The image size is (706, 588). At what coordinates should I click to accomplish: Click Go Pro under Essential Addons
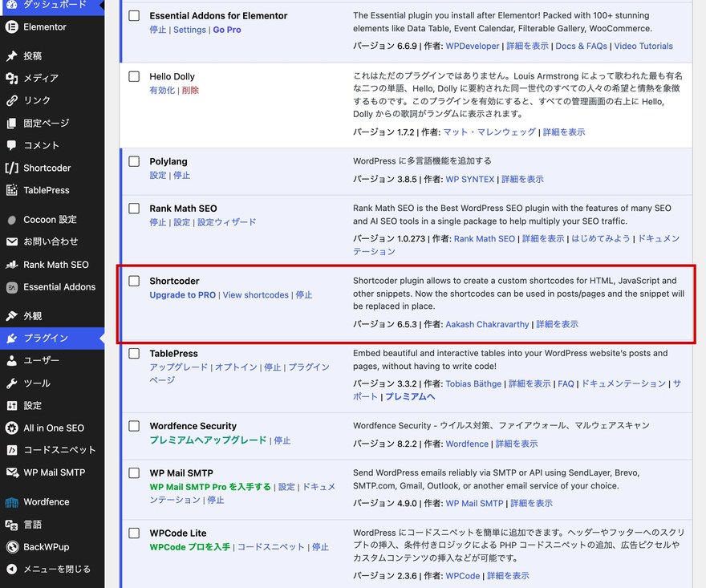[227, 30]
